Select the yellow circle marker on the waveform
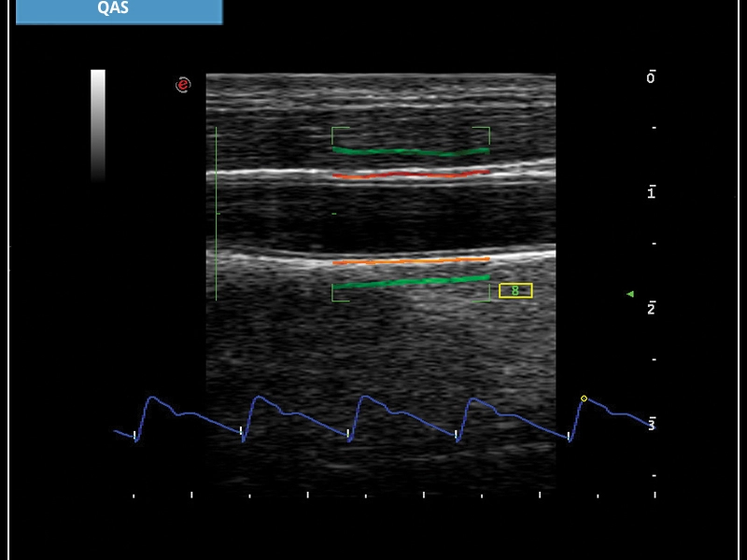 [x=584, y=399]
